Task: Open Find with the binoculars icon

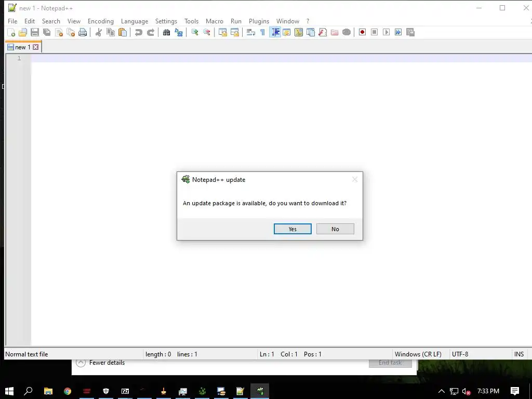Action: pyautogui.click(x=167, y=32)
